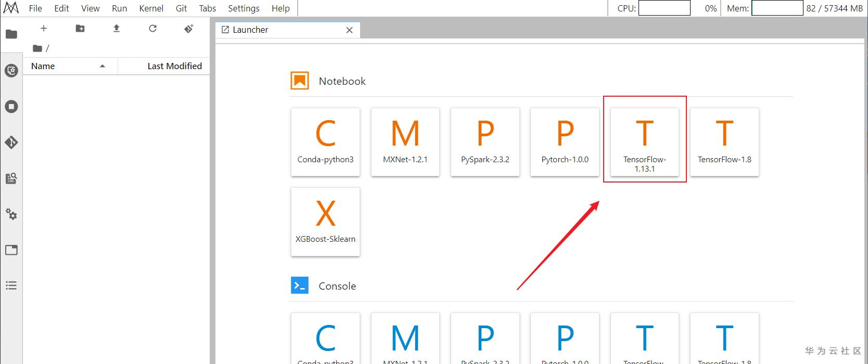Open the Git sidebar panel
The height and width of the screenshot is (364, 868).
coord(11,142)
